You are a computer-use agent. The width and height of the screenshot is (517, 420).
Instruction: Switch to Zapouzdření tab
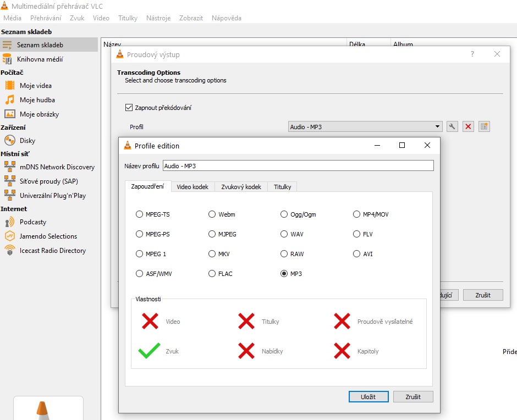[148, 186]
